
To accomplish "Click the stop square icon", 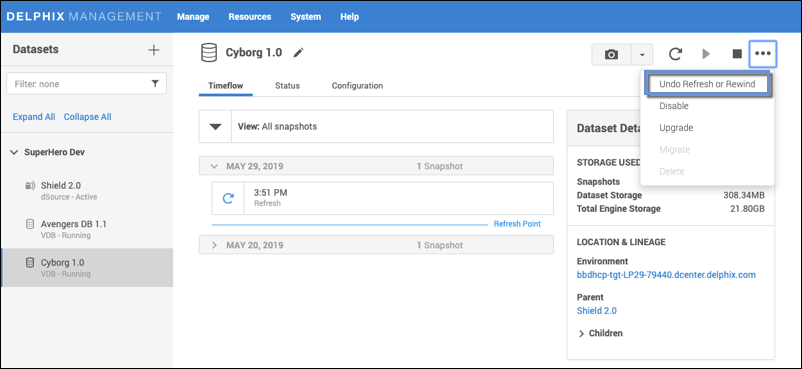I will coord(737,54).
